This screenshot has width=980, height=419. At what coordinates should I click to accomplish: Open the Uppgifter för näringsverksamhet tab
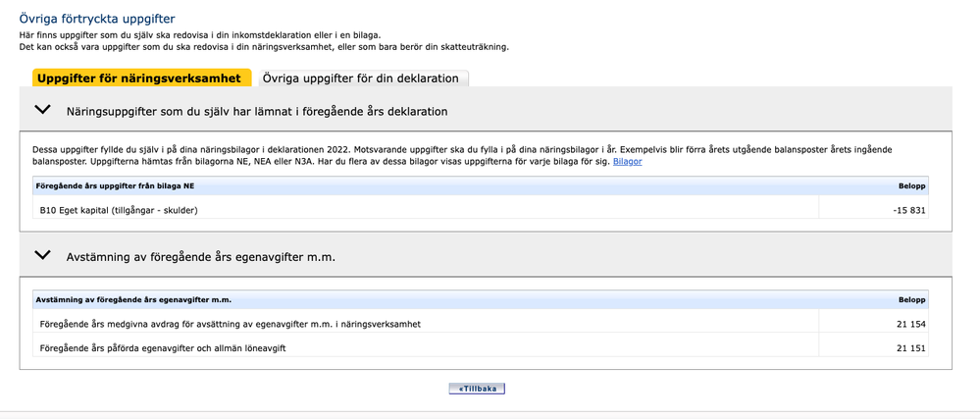click(142, 79)
